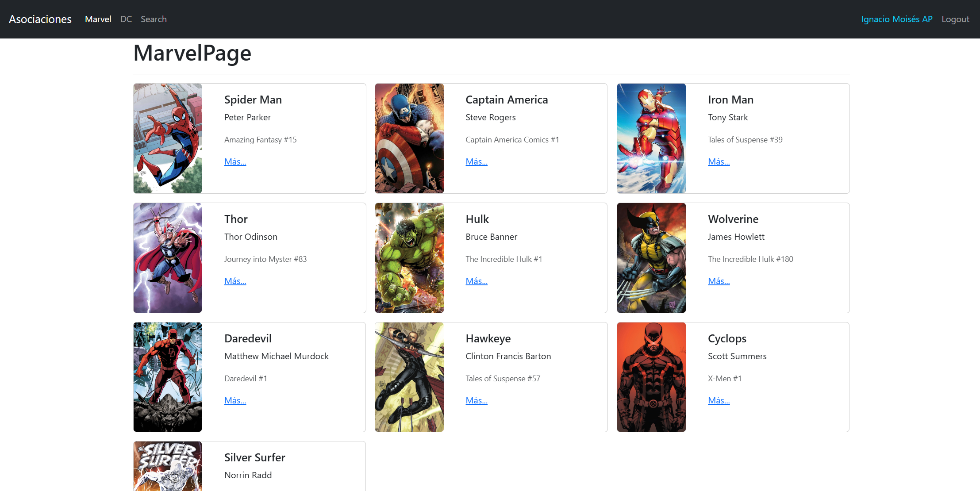Screen dimensions: 980x491
Task: Click the Daredevil cover image
Action: pos(168,377)
